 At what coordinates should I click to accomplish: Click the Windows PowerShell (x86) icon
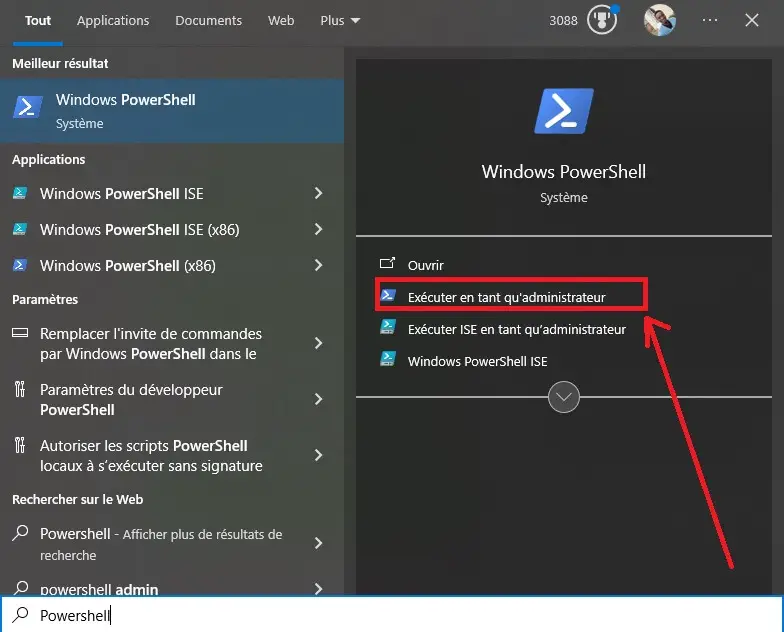pos(20,264)
